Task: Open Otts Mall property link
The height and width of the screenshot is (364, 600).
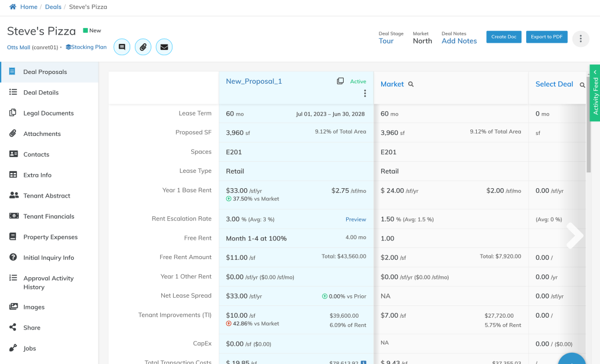Action: [x=18, y=47]
